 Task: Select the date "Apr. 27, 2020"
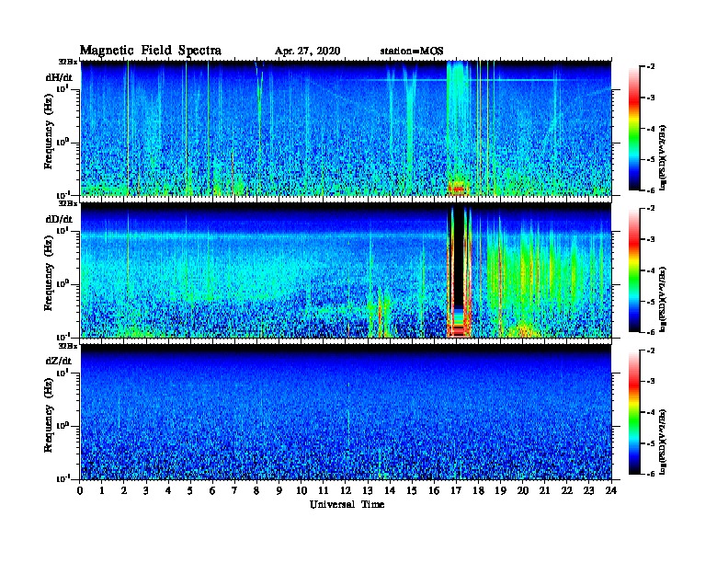tap(307, 52)
